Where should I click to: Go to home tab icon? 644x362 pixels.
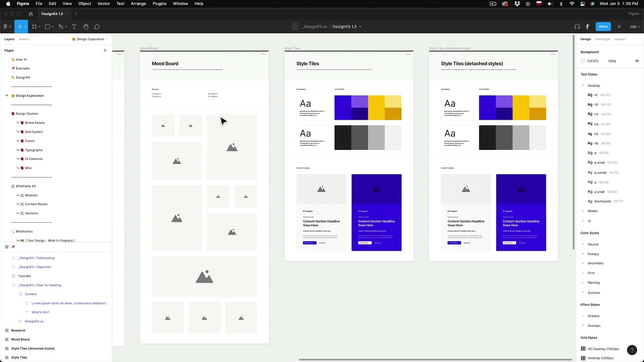coord(31,14)
